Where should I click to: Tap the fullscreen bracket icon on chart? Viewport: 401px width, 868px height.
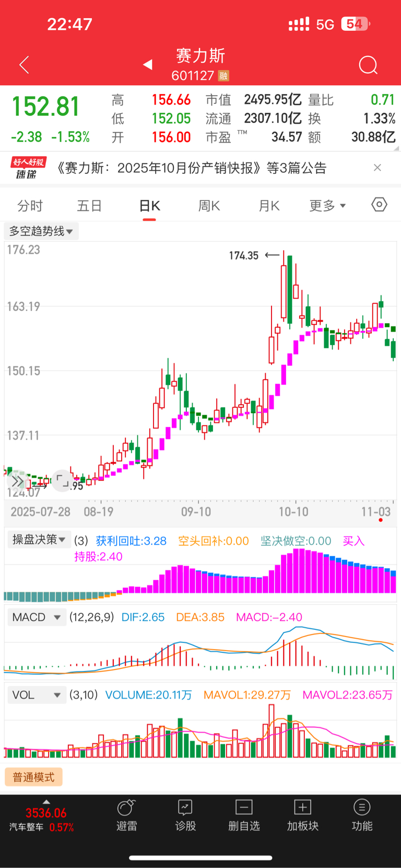tap(62, 480)
